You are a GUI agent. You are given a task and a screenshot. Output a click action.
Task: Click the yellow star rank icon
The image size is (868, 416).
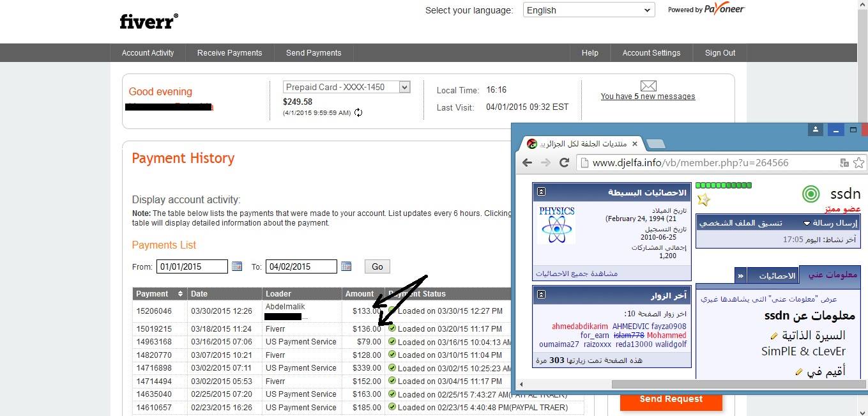coord(703,200)
